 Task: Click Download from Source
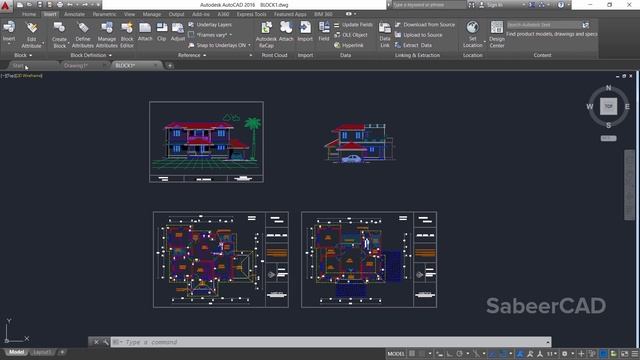[x=425, y=25]
